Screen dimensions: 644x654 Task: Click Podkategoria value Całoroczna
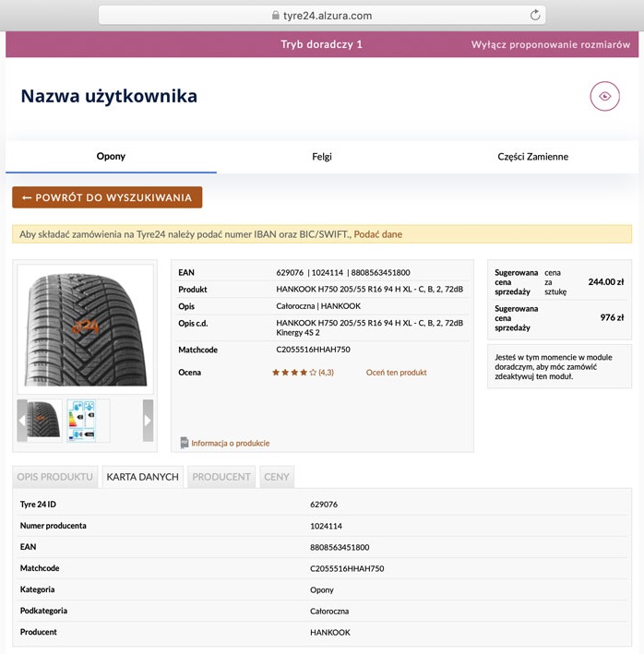coord(329,611)
